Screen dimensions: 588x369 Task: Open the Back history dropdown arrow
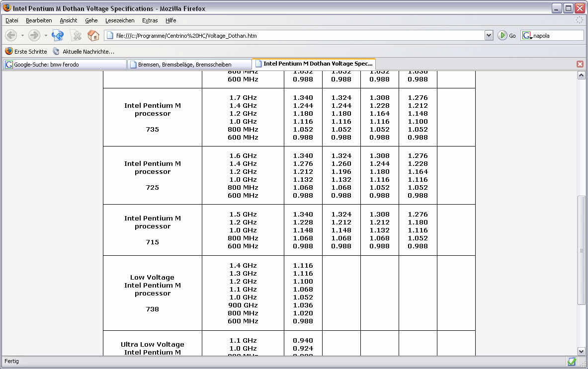click(x=22, y=36)
